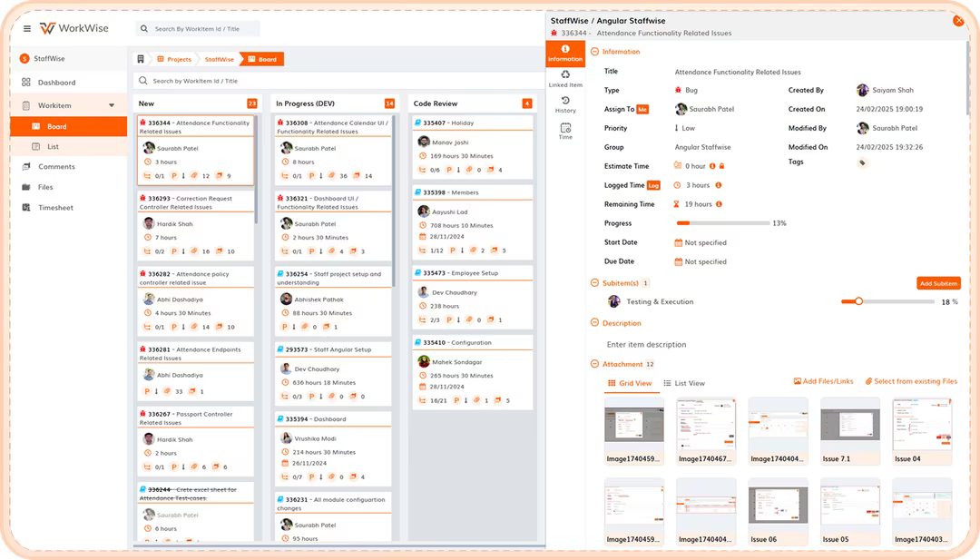Click the Add Subitem button
The width and height of the screenshot is (980, 560).
938,283
